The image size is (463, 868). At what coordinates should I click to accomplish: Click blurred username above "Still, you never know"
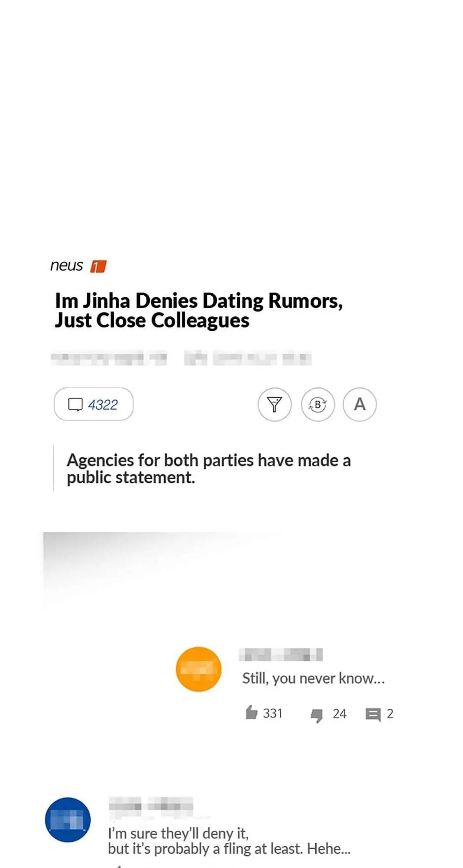pyautogui.click(x=281, y=654)
